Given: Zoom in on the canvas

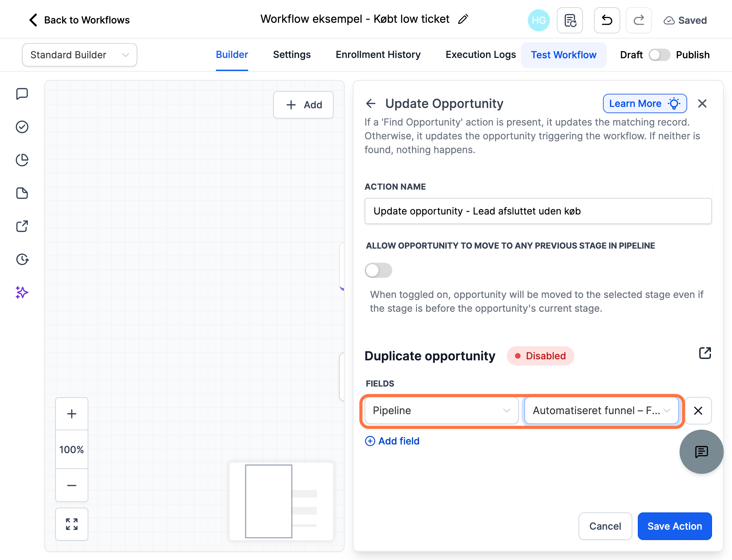Looking at the screenshot, I should pos(72,414).
